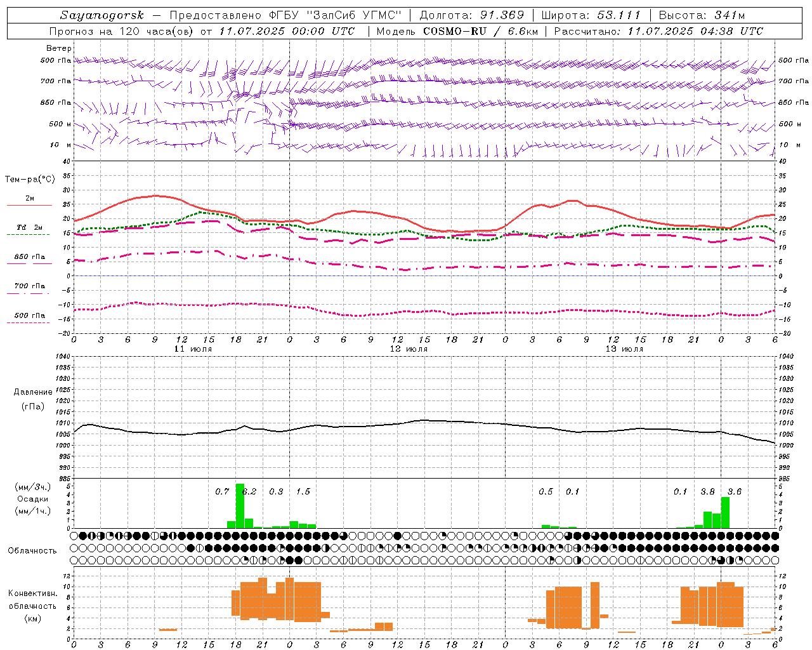Click the '(км)' unit under convective cloud label
Viewport: 812px width, 650px height.
(x=32, y=618)
